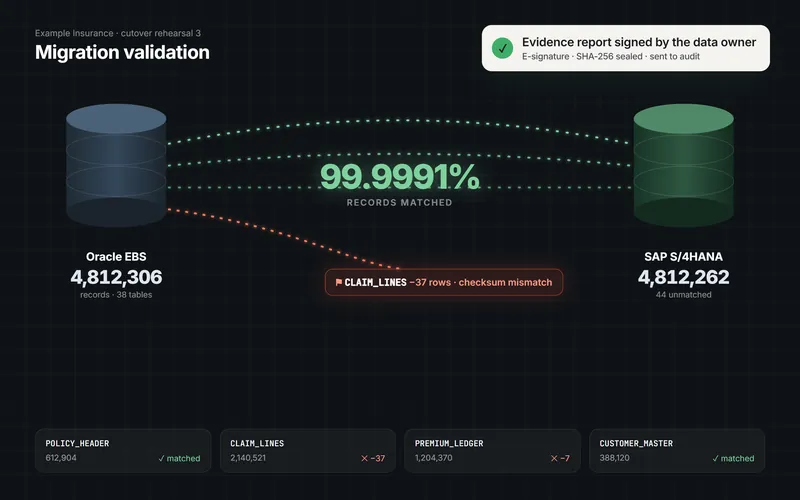Click the 4,812,262 record count
Screen dimensions: 800x500
(684, 277)
